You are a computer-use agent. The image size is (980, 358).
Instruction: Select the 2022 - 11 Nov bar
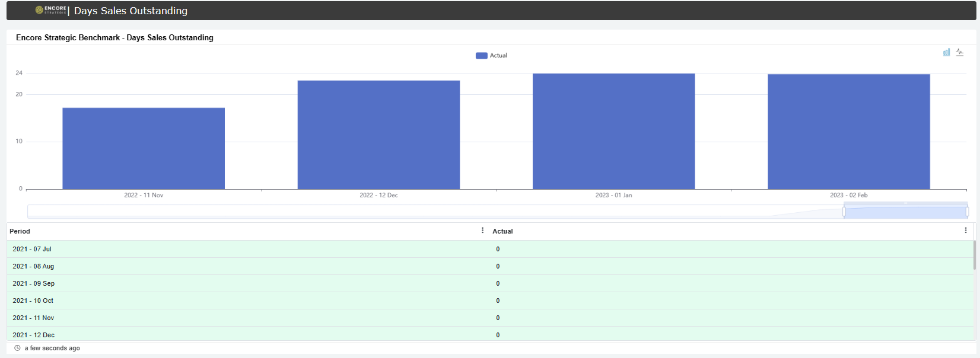144,148
